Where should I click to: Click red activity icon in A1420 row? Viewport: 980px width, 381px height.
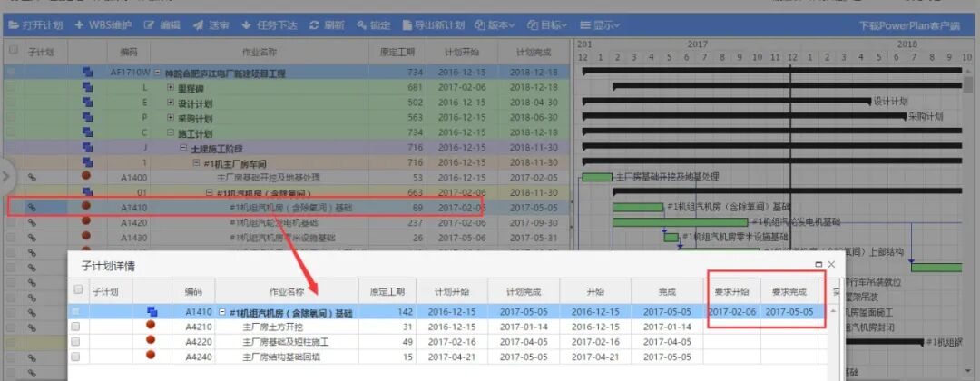[x=86, y=221]
